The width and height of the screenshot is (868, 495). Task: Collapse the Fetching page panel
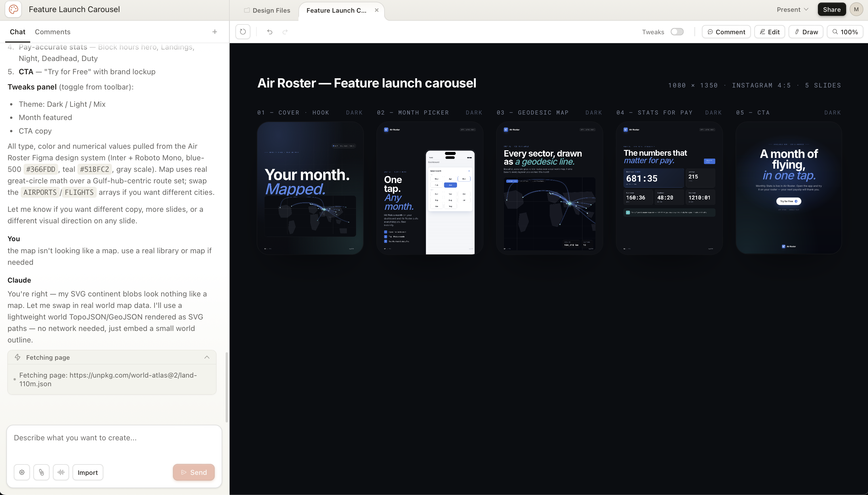click(x=207, y=357)
